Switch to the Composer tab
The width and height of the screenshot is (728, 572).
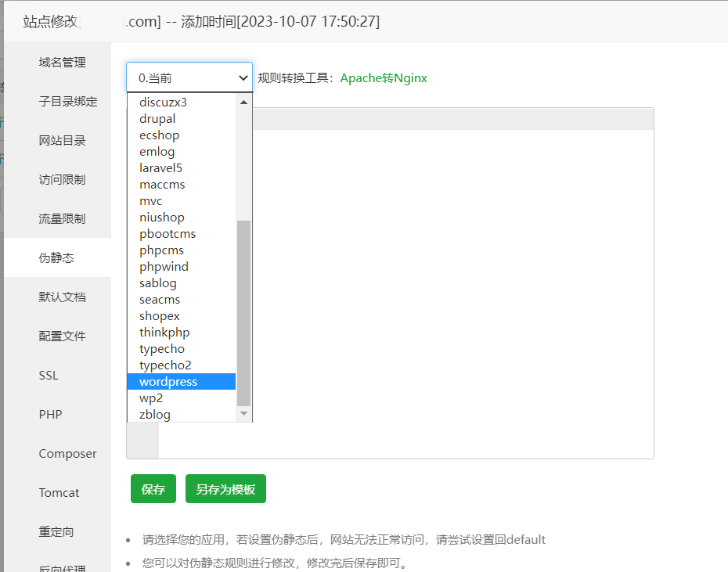tap(67, 454)
